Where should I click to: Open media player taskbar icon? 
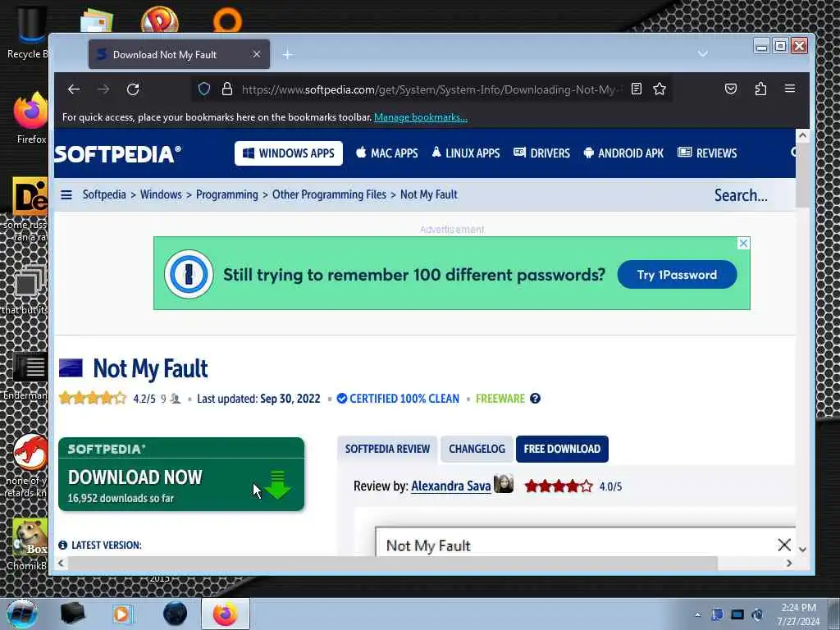pos(121,614)
